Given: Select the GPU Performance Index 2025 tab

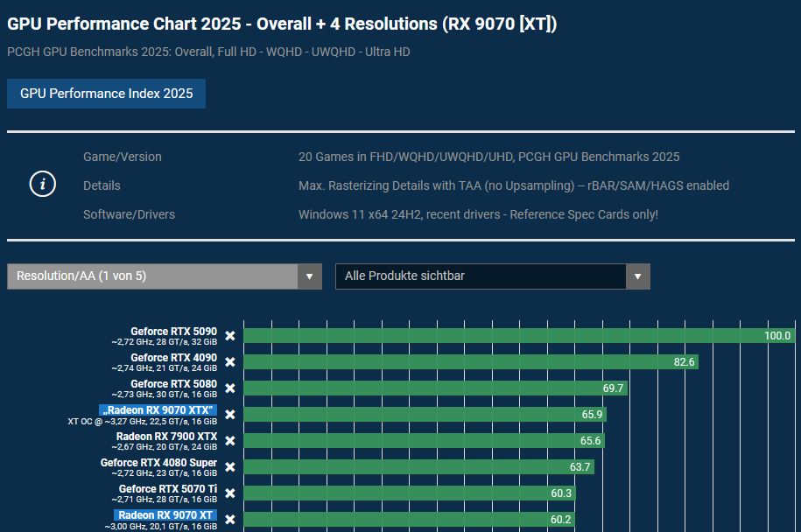Looking at the screenshot, I should [106, 94].
